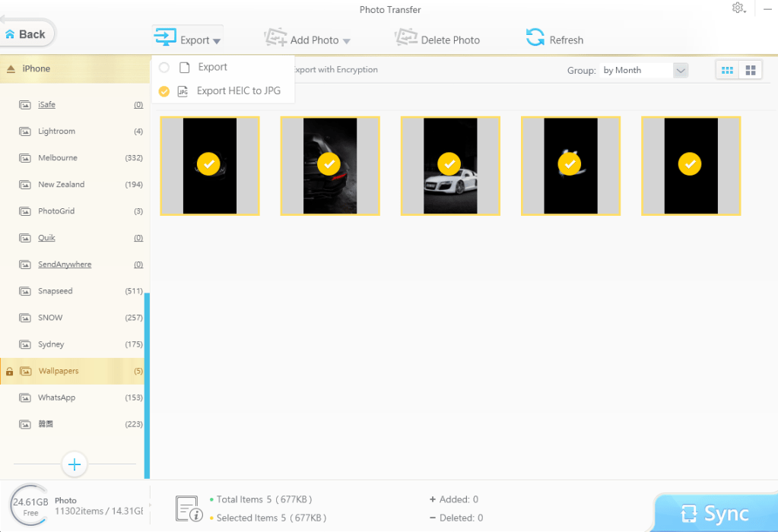Click the Delete Photo icon
The width and height of the screenshot is (778, 532).
[406, 38]
